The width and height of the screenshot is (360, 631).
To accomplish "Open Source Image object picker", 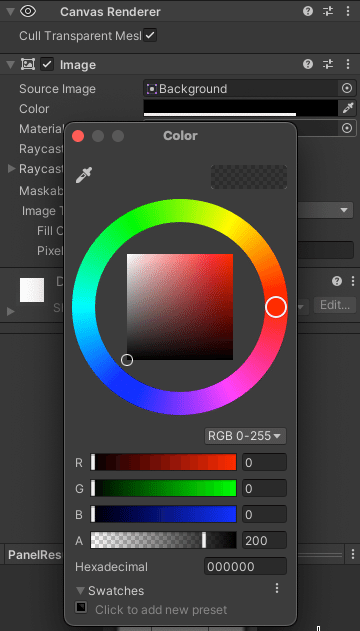I will point(347,88).
